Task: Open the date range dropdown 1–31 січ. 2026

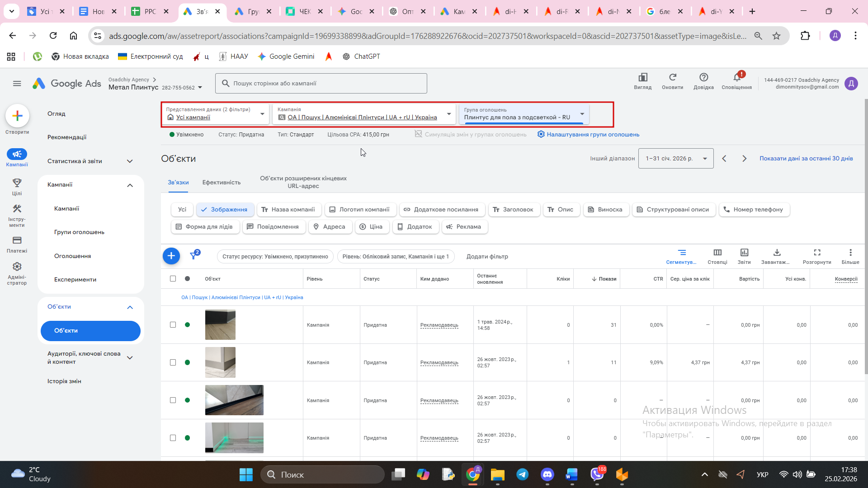Action: coord(675,159)
